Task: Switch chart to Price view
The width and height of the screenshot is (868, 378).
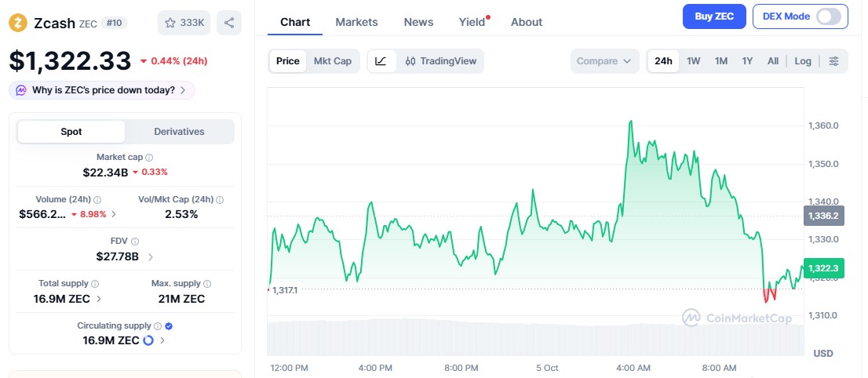Action: click(x=288, y=61)
